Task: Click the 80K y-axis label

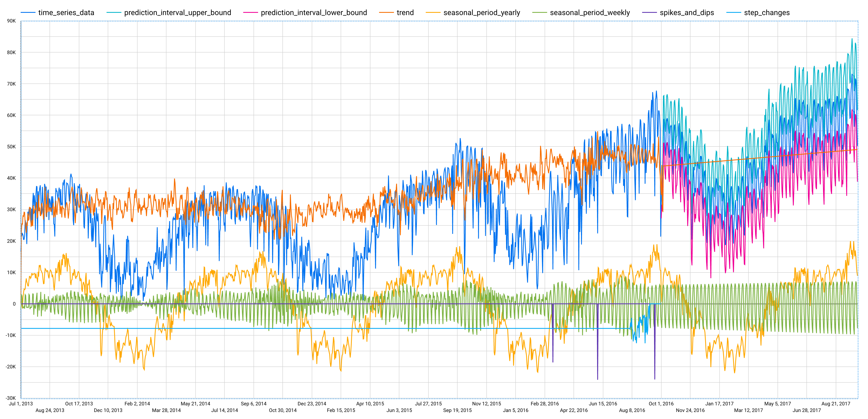Action: click(11, 52)
